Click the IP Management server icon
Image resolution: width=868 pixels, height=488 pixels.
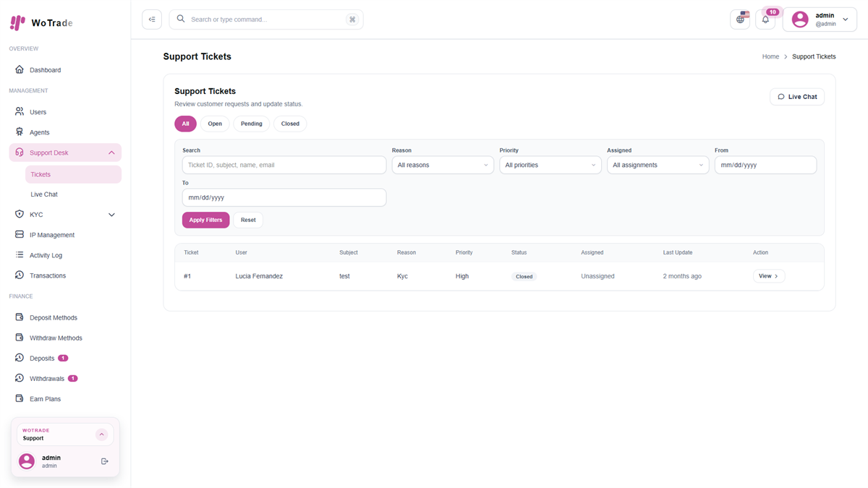[x=20, y=234]
